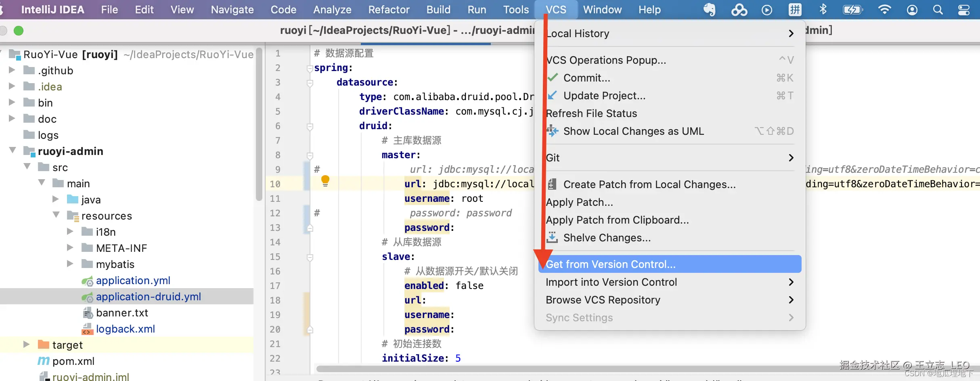980x381 pixels.
Task: Collapse the main folder
Action: pyautogui.click(x=42, y=183)
